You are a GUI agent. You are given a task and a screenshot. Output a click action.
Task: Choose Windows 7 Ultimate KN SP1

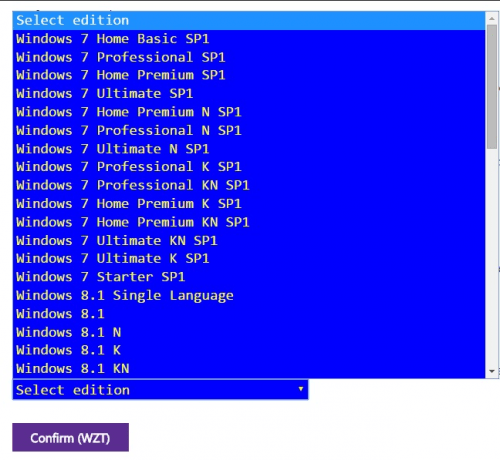pos(249,240)
